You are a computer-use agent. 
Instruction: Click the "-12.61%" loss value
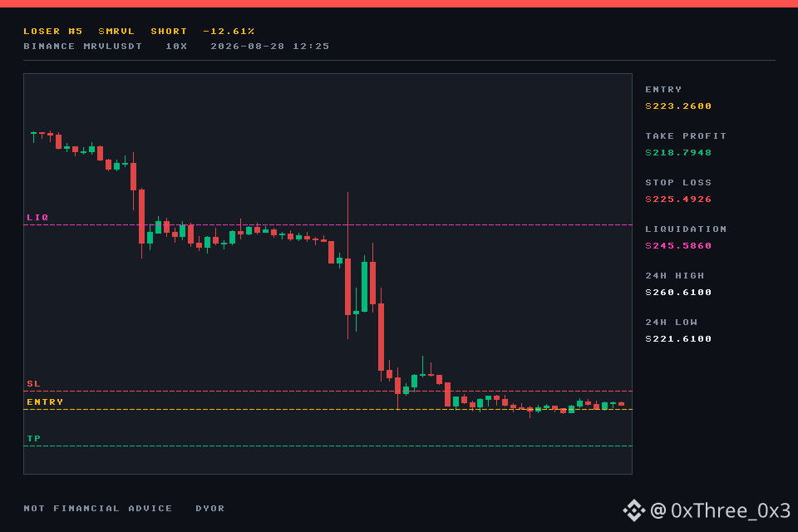pyautogui.click(x=229, y=31)
